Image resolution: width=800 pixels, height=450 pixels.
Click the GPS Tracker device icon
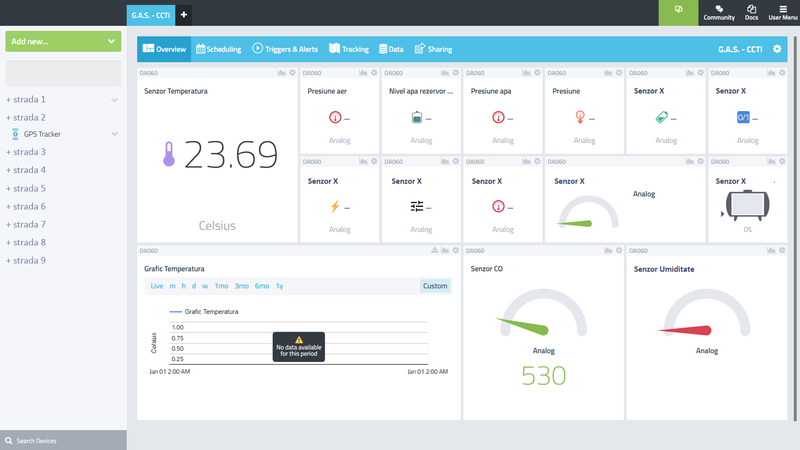click(15, 134)
